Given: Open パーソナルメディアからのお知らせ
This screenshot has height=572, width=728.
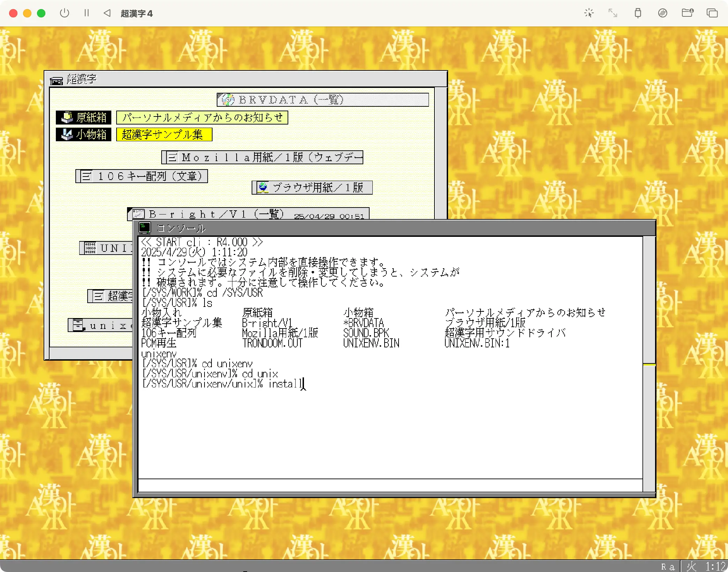Looking at the screenshot, I should pos(202,118).
